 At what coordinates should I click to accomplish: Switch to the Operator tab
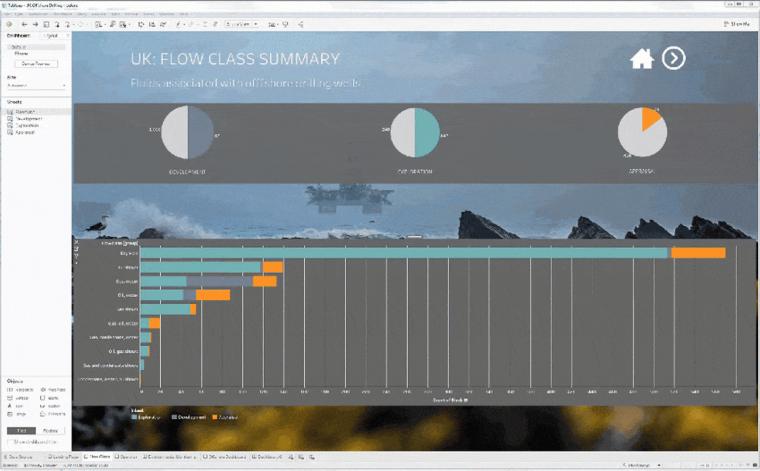(x=128, y=457)
